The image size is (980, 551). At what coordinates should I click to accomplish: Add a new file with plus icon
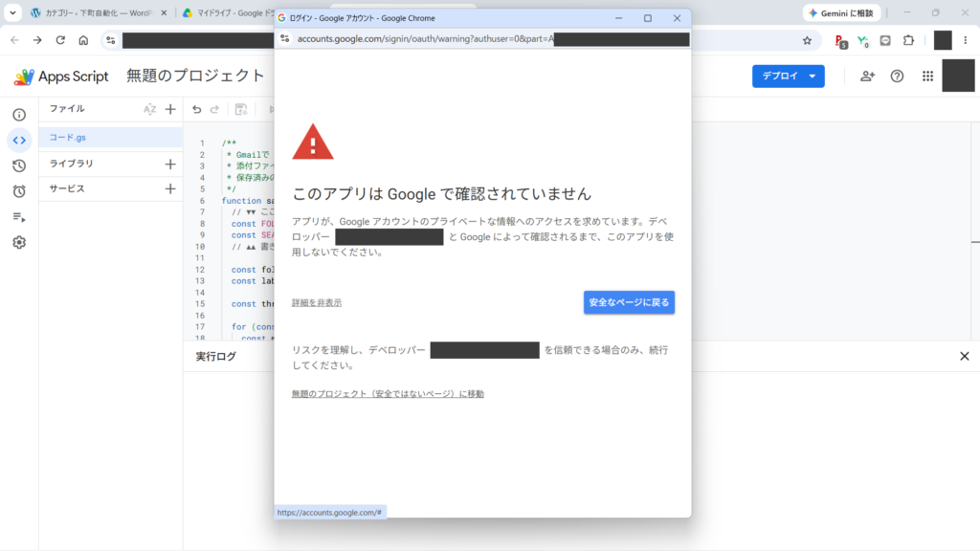click(x=170, y=109)
